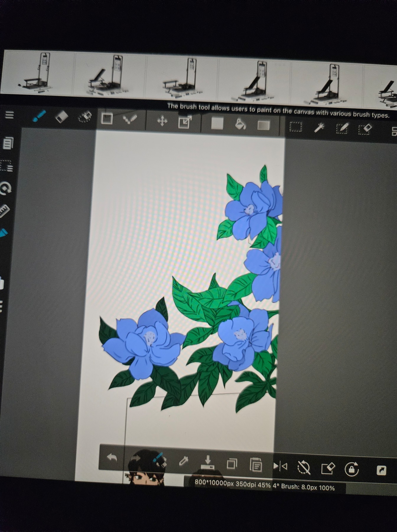Choose the rectangular marquee Select tool
The height and width of the screenshot is (532, 397).
(x=295, y=127)
